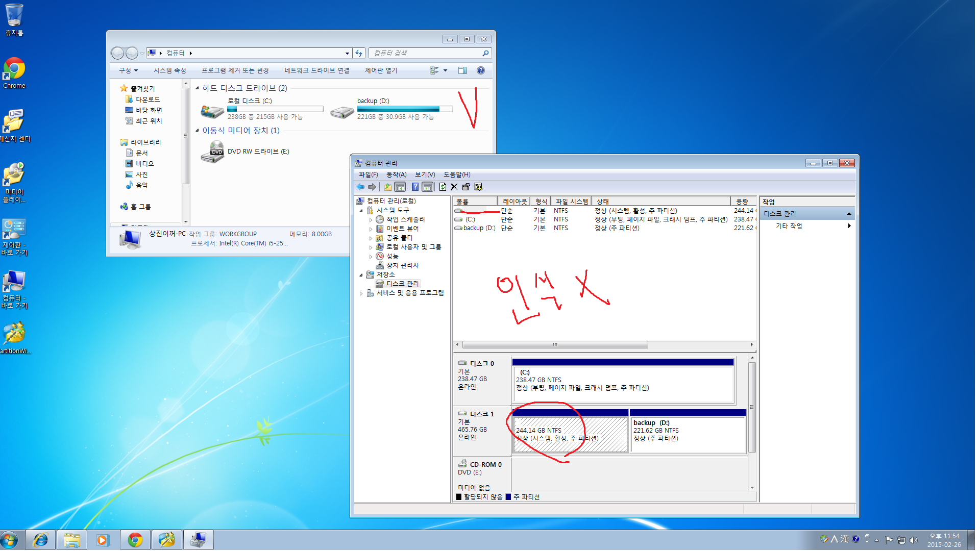Click the Up one level folder icon
This screenshot has height=551, width=980.
pos(388,187)
